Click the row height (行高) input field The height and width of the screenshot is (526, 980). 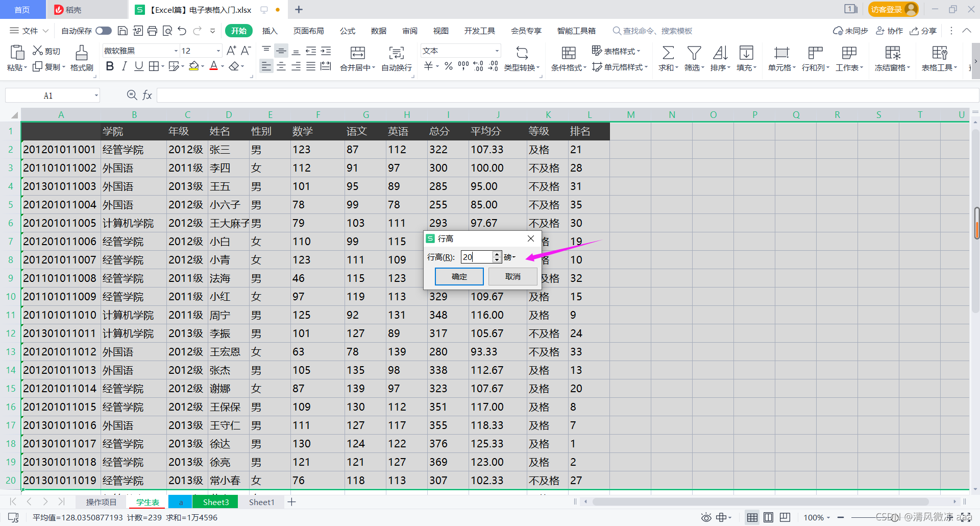(477, 257)
